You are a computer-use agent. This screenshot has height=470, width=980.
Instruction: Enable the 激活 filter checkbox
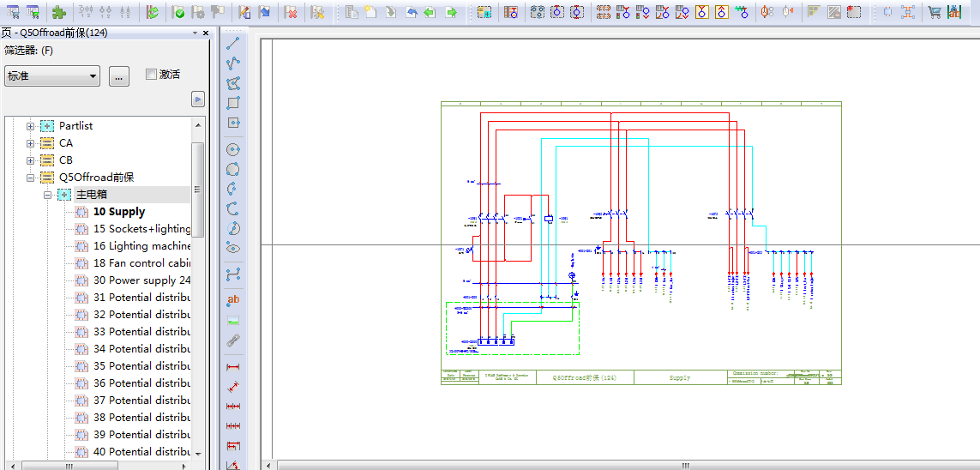[x=151, y=75]
